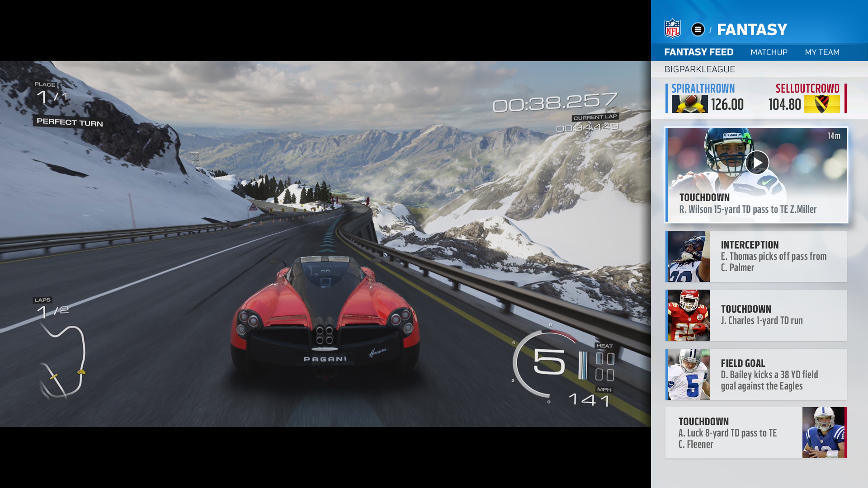Select the SPIRALTHROWN team name

coord(703,88)
